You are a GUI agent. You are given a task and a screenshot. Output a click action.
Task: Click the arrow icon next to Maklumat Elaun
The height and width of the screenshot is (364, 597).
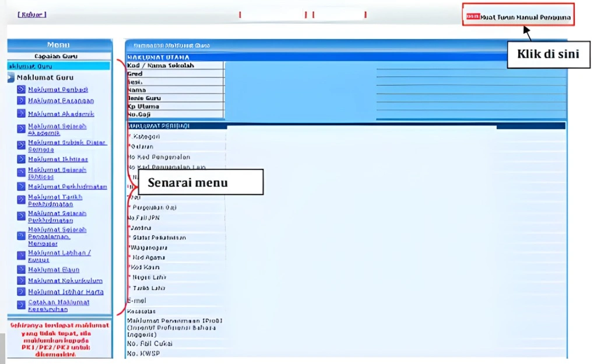click(22, 270)
